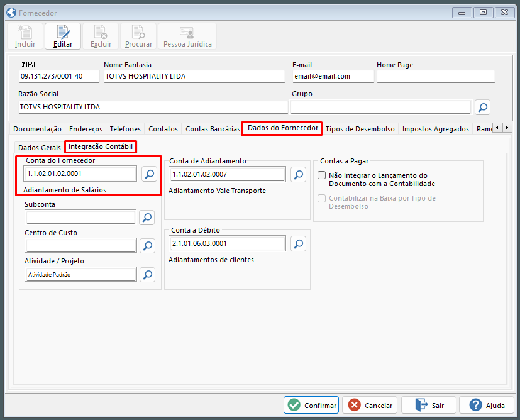Click the Centro de Custo field
The height and width of the screenshot is (420, 520).
click(80, 246)
